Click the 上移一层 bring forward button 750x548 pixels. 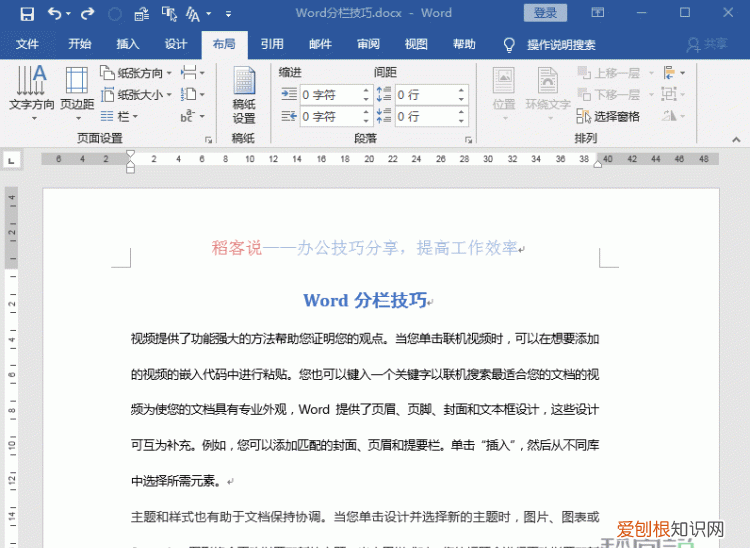pyautogui.click(x=608, y=73)
